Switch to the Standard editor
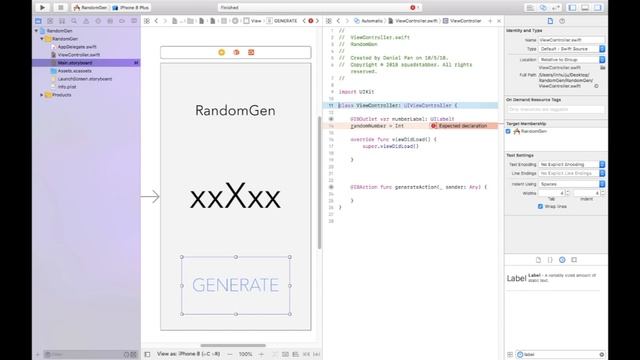Viewport: 640px width, 360px height. pos(530,8)
